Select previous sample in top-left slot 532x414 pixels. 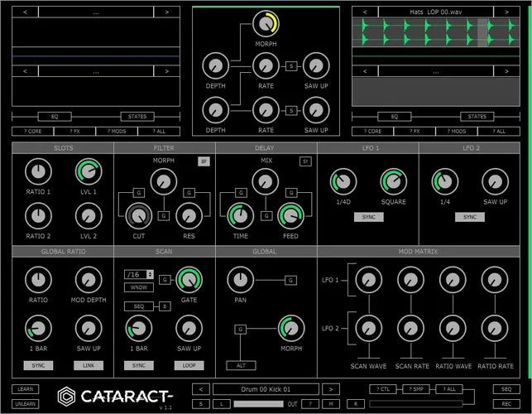click(25, 12)
